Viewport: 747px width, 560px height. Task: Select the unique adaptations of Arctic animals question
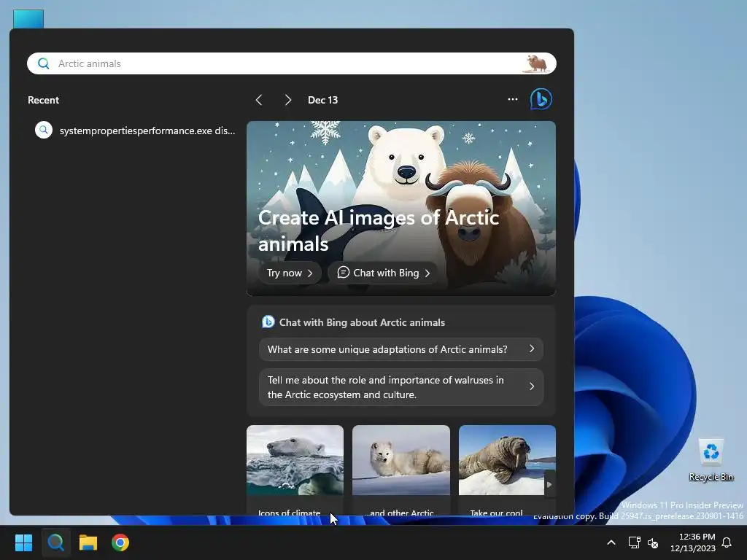401,349
